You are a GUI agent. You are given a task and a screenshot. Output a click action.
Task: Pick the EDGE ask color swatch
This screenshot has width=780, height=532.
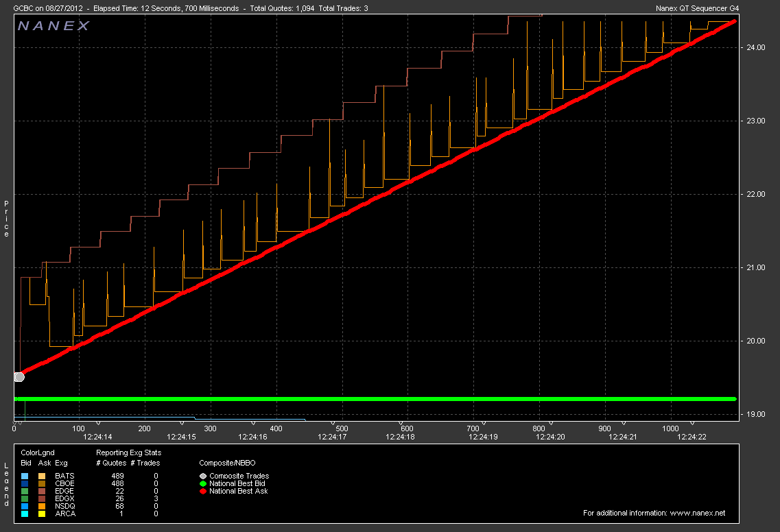[x=42, y=492]
